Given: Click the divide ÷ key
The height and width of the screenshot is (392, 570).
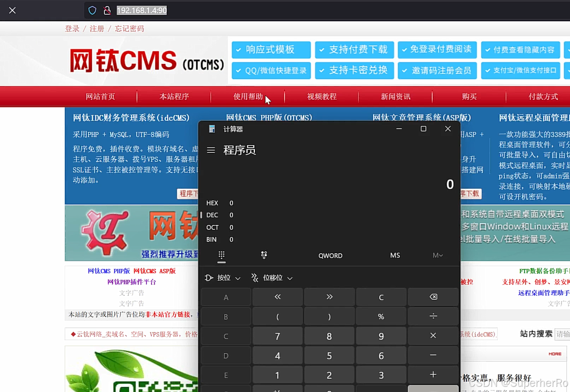Looking at the screenshot, I should (433, 317).
